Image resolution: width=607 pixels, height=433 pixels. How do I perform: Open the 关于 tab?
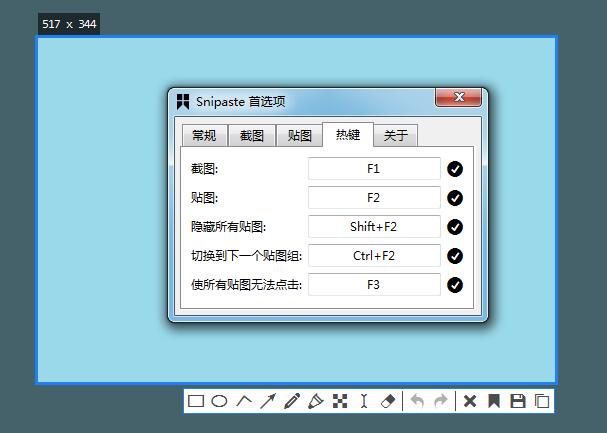(396, 136)
